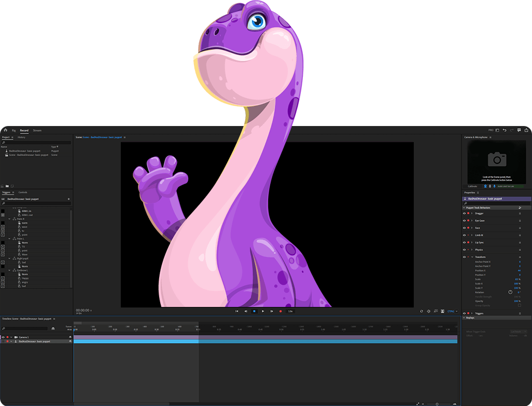Click the Rotation dial in Transform

510,292
